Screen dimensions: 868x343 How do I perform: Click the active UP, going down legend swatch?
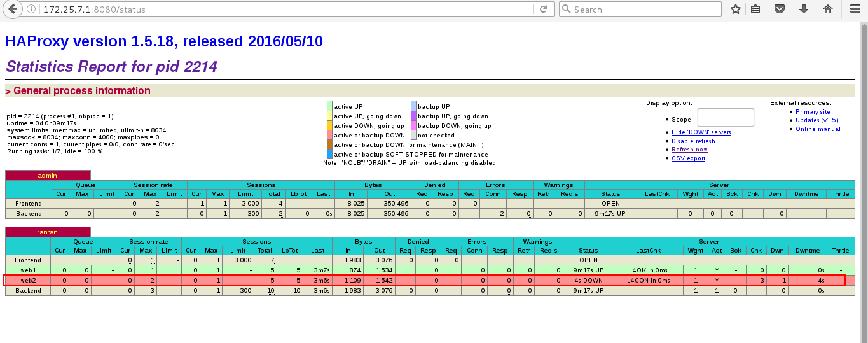coord(329,116)
